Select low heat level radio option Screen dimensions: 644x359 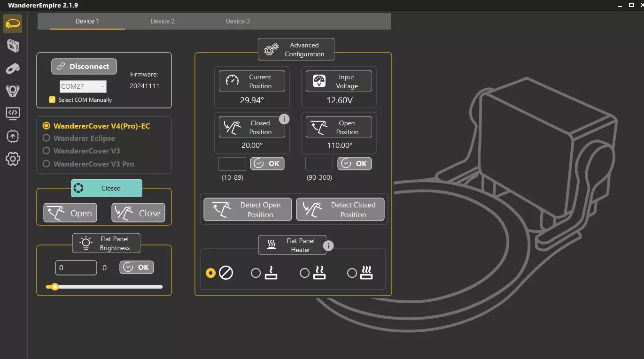(256, 273)
